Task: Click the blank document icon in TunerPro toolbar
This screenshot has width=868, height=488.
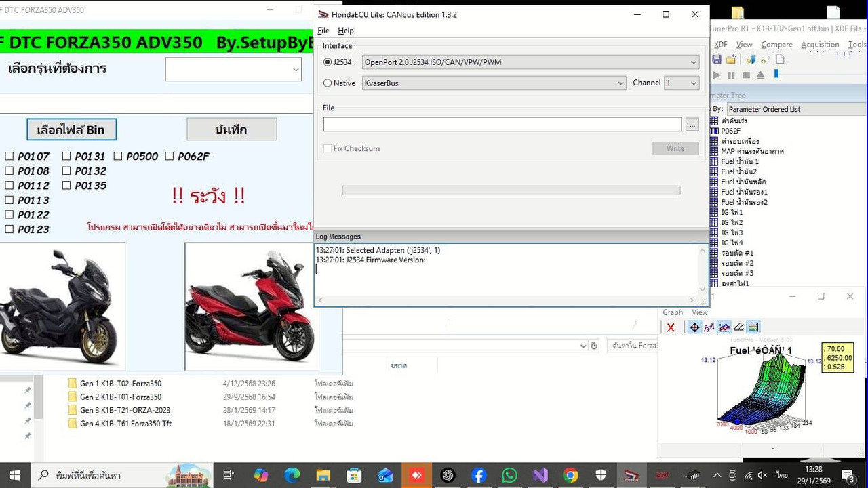Action: click(x=780, y=60)
